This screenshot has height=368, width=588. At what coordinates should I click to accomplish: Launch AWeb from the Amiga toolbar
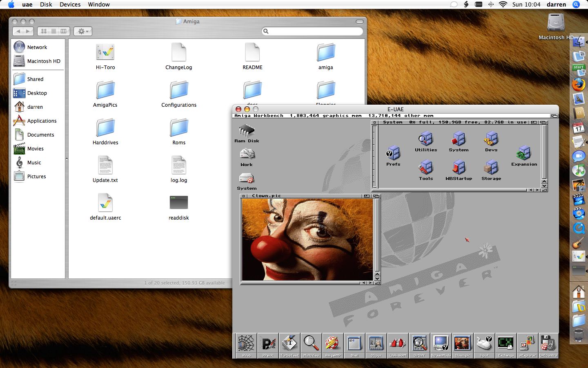point(246,346)
